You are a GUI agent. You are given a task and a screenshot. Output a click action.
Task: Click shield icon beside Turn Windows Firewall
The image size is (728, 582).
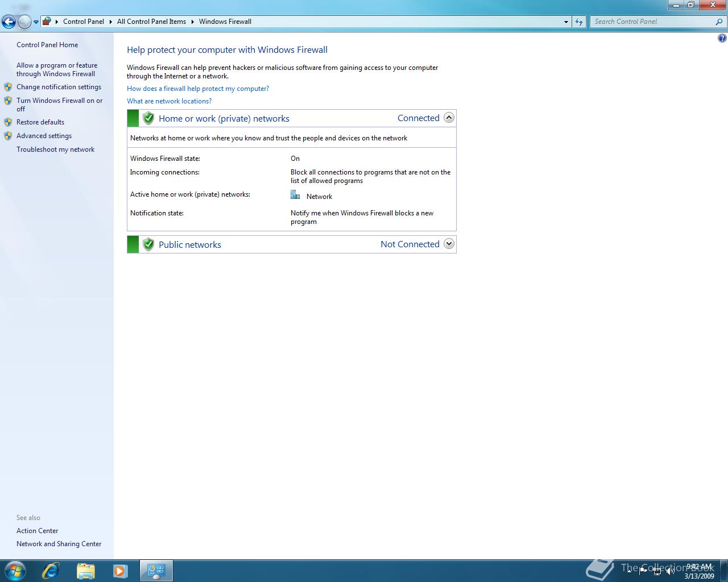click(x=8, y=101)
